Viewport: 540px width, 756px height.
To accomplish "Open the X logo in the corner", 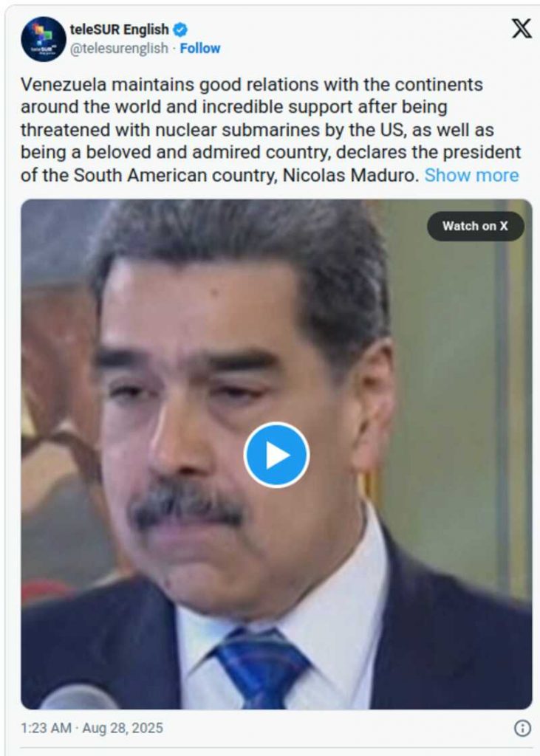I will 522,29.
